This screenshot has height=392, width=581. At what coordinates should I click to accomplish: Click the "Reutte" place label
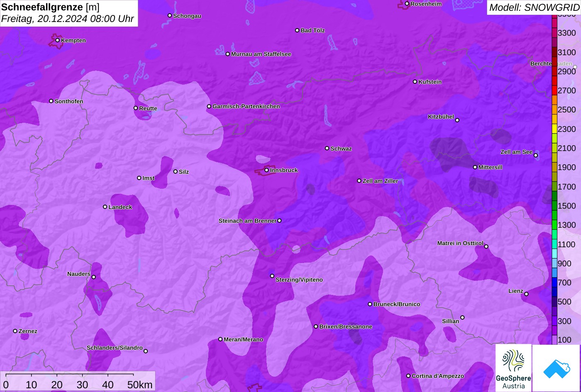click(x=148, y=109)
